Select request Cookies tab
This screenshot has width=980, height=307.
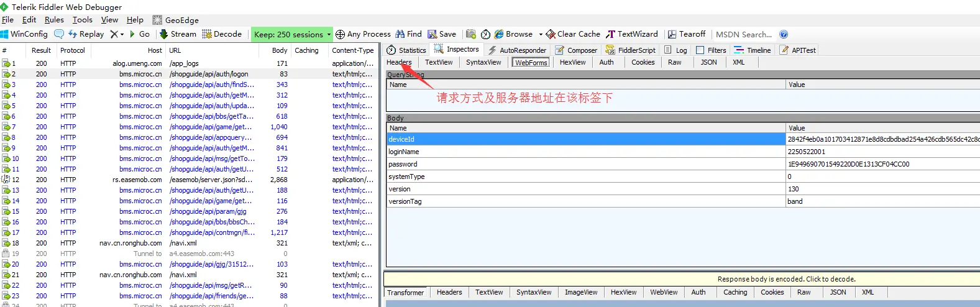tap(643, 62)
